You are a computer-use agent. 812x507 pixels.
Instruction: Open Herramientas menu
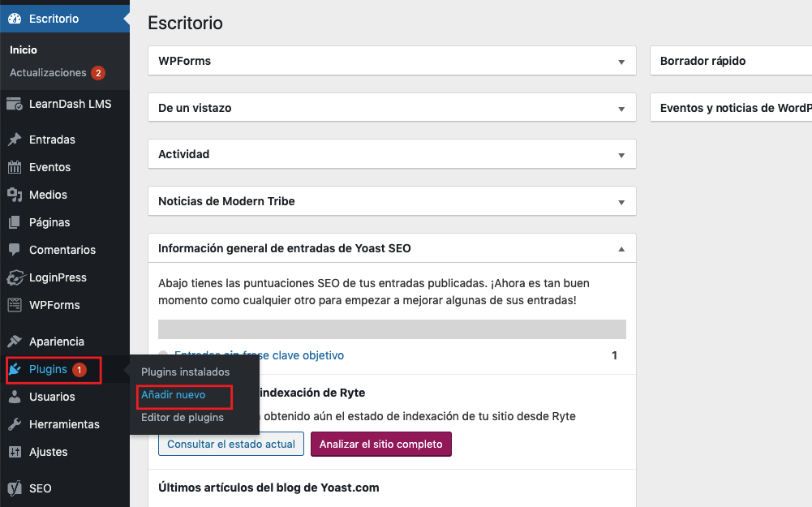(x=65, y=424)
